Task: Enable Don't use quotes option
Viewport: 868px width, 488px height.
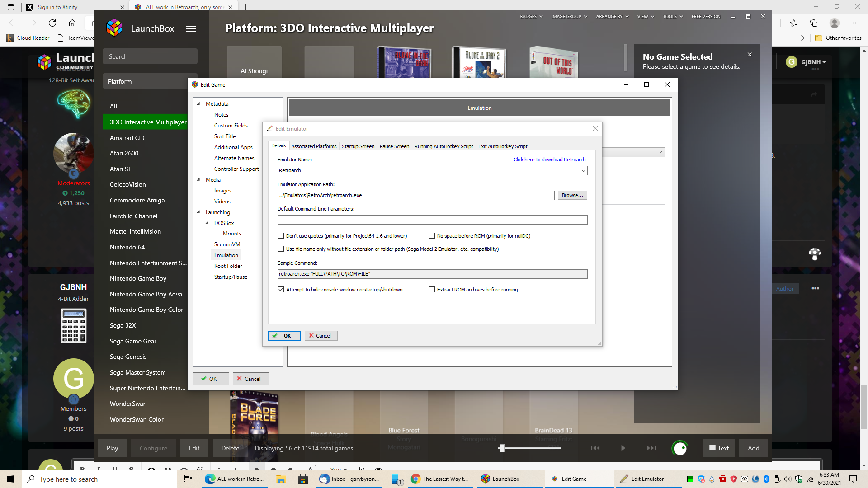Action: coord(281,236)
